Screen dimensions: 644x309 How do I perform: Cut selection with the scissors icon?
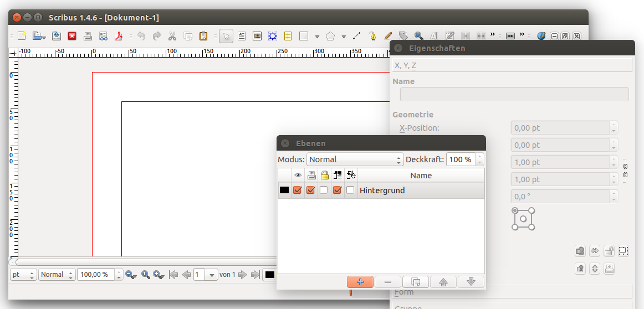point(172,36)
